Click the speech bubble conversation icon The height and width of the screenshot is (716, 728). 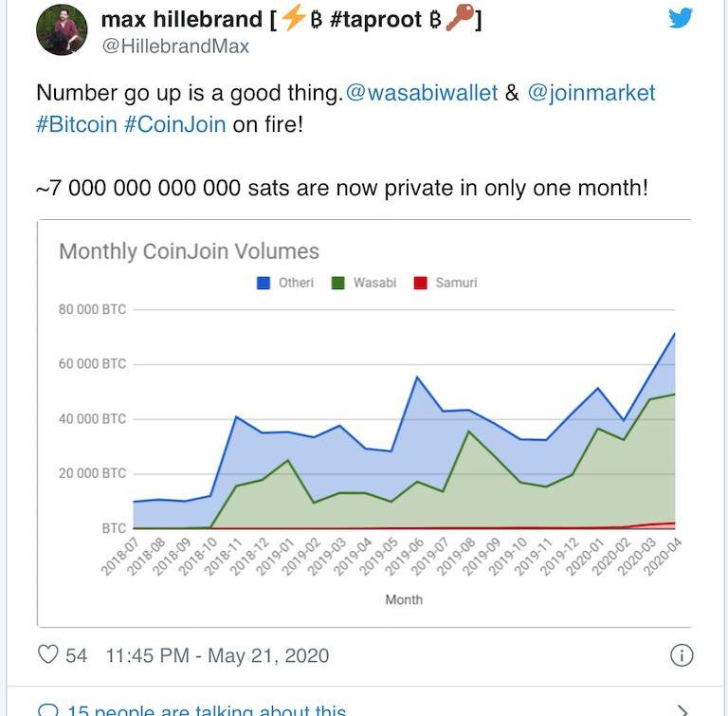click(x=47, y=710)
